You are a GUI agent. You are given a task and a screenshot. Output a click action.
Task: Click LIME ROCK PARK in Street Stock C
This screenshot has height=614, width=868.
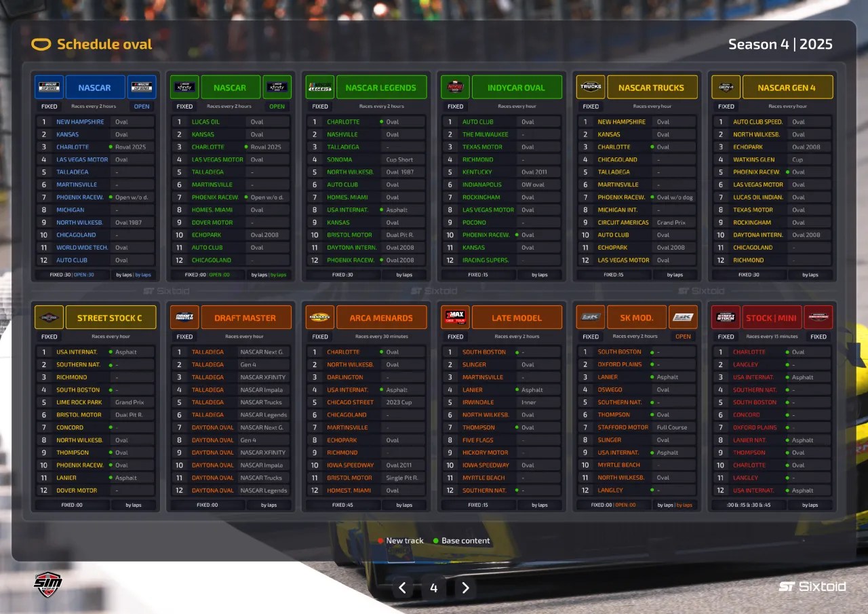pyautogui.click(x=79, y=402)
